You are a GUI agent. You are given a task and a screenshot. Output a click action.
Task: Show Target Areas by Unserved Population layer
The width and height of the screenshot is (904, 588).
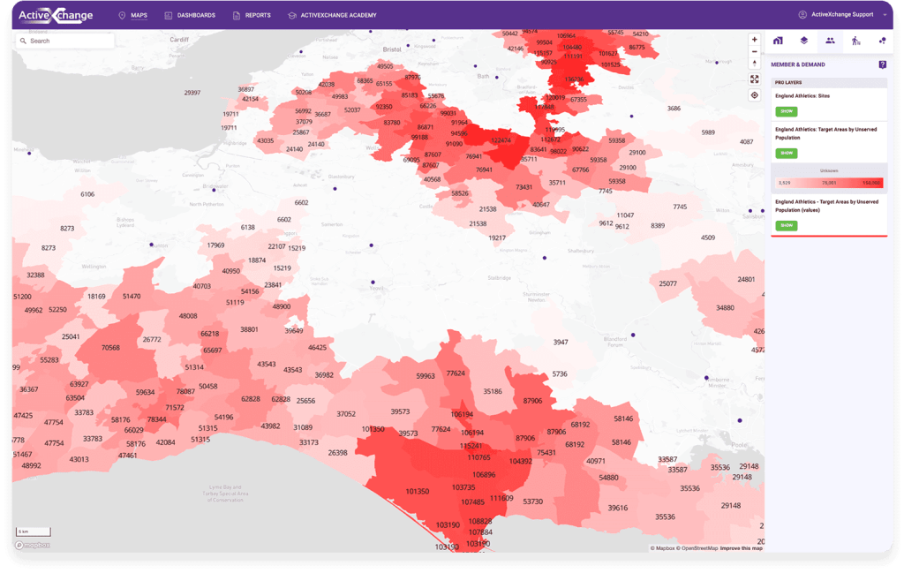pyautogui.click(x=785, y=154)
